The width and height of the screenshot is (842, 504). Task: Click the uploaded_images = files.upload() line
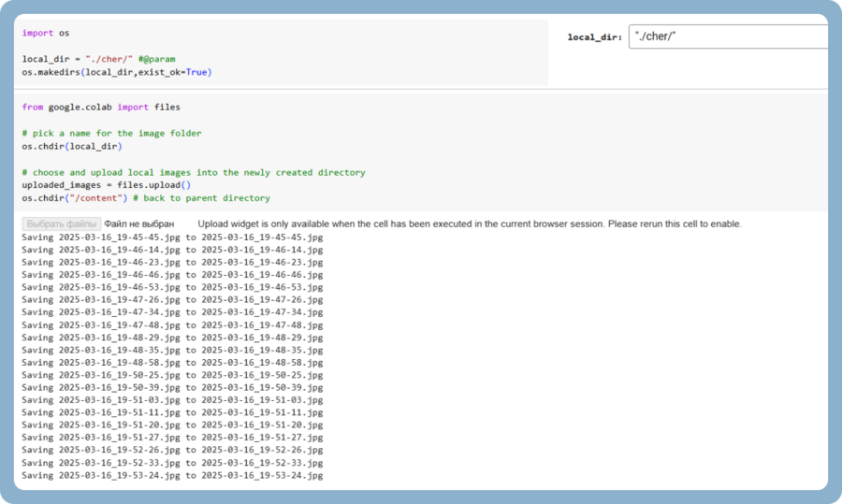tap(106, 185)
